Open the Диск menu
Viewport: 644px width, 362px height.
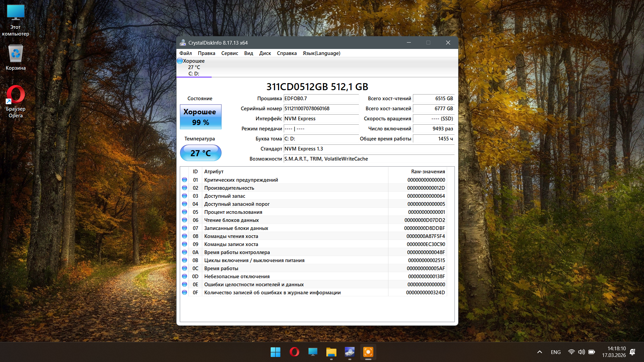point(265,53)
